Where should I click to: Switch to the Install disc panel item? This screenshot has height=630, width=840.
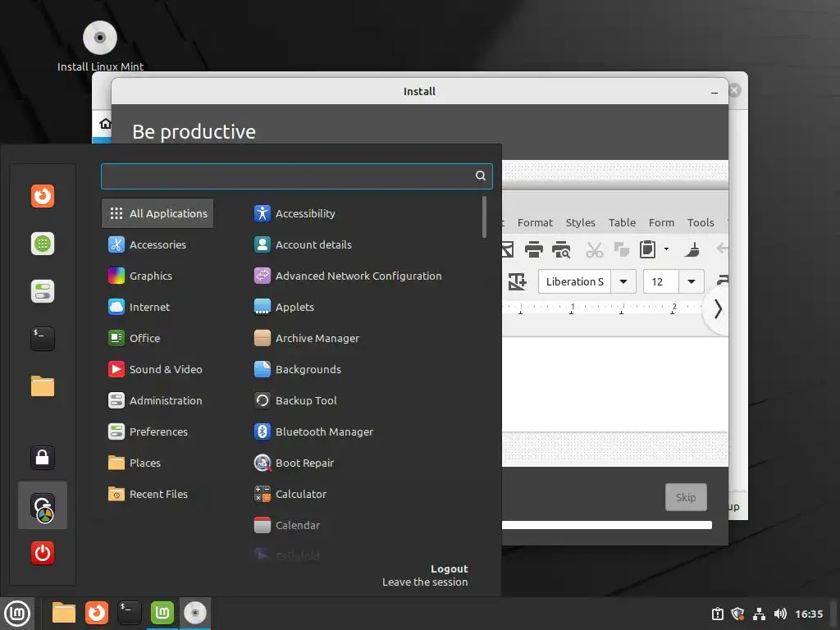[x=195, y=614]
